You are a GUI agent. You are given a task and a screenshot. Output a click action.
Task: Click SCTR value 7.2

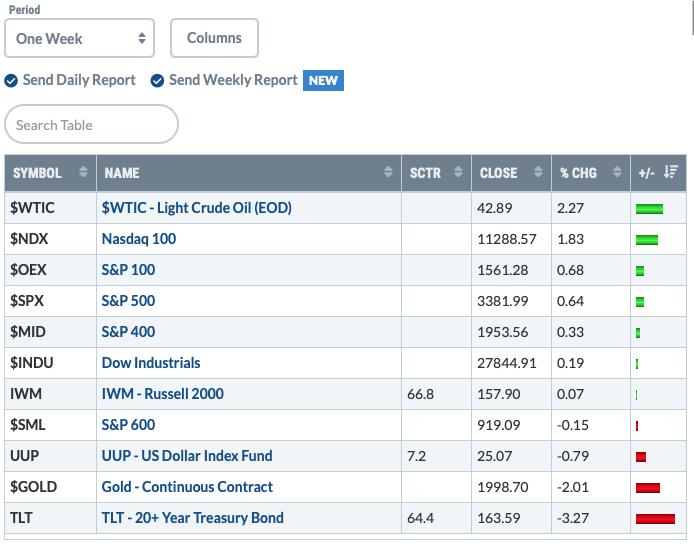[x=416, y=456]
